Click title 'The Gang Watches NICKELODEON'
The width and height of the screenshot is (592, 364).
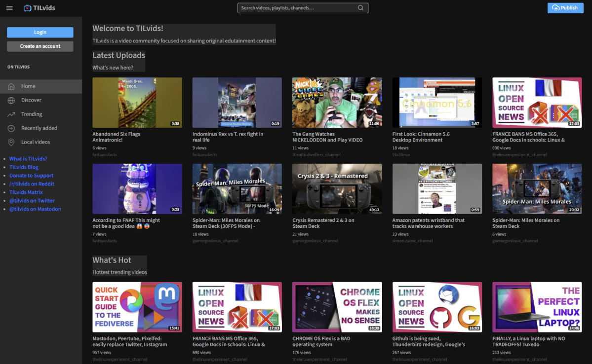327,137
